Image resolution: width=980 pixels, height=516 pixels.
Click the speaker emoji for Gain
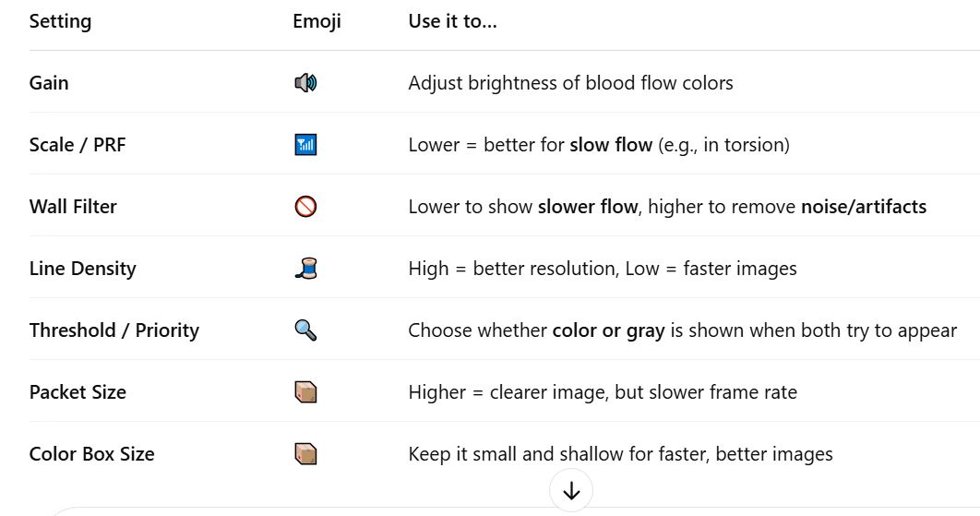(x=305, y=82)
